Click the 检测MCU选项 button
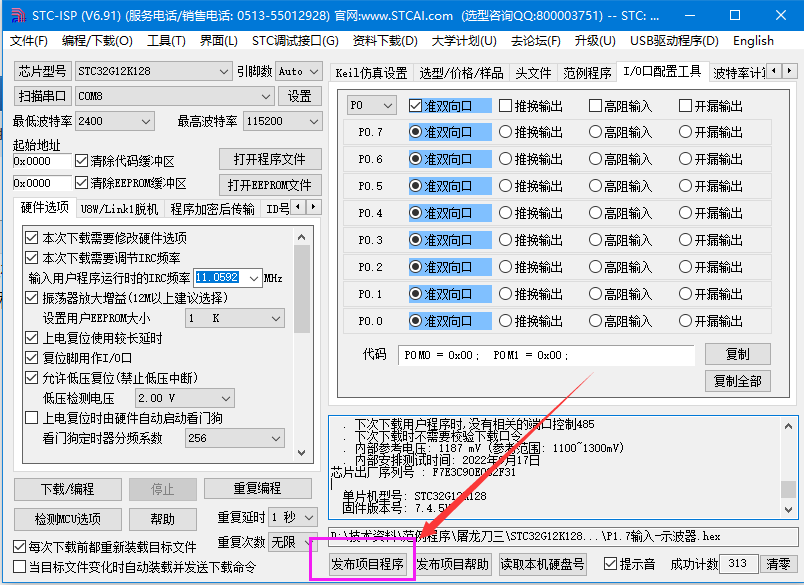 click(x=68, y=519)
